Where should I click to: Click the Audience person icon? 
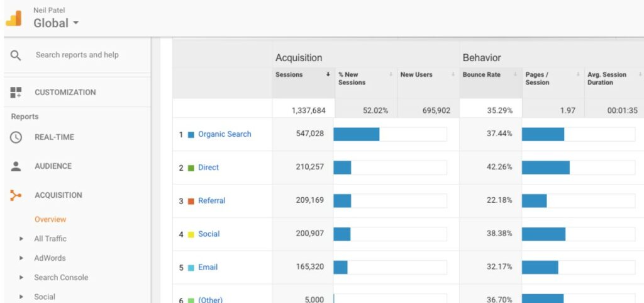click(16, 166)
